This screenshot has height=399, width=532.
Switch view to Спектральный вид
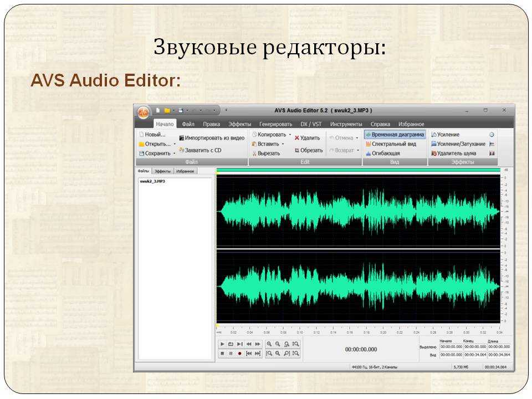[391, 144]
